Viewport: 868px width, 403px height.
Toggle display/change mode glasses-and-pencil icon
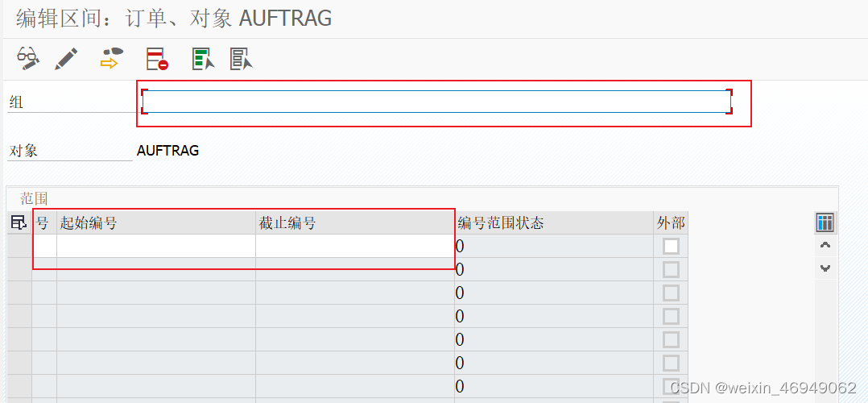click(28, 58)
